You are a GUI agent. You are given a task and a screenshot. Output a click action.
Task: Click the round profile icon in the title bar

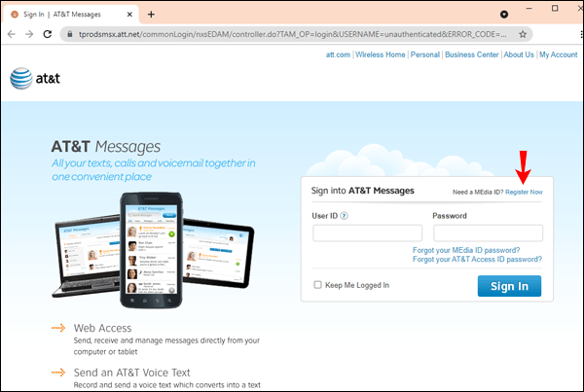coord(504,15)
